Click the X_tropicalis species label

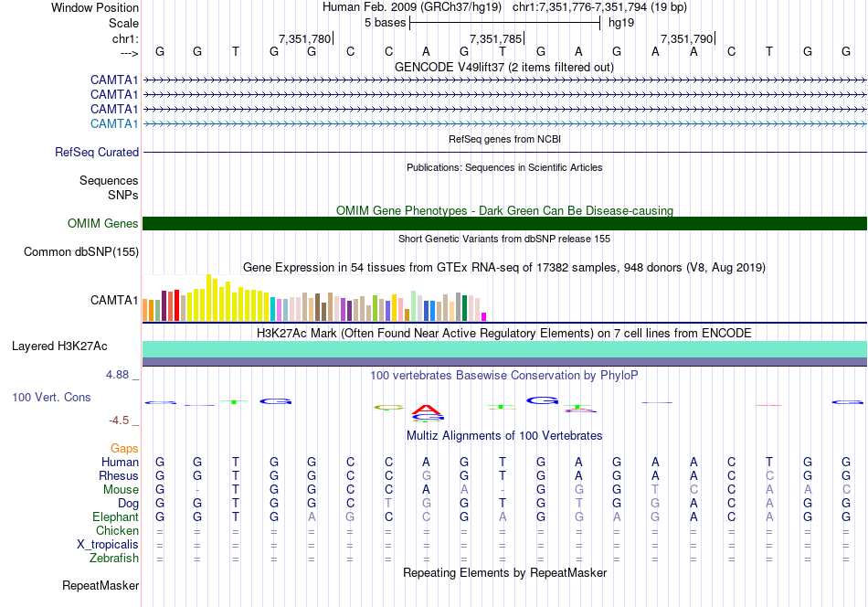[108, 545]
